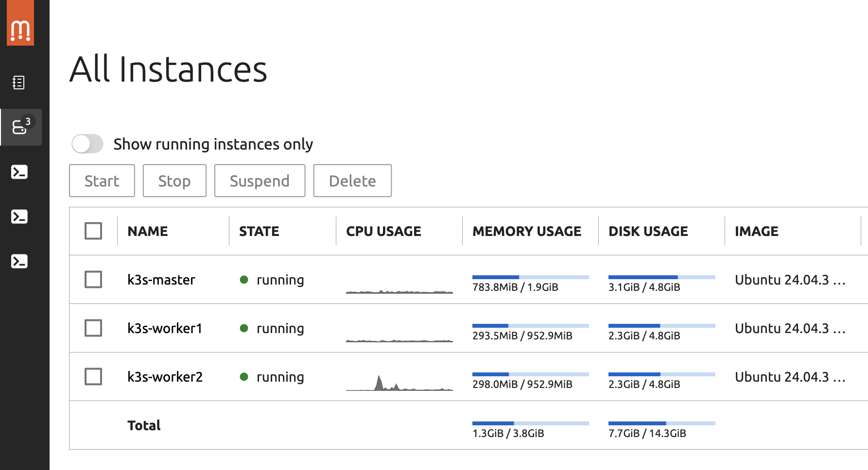Open the third terminal shell icon
This screenshot has width=868, height=470.
[x=19, y=261]
